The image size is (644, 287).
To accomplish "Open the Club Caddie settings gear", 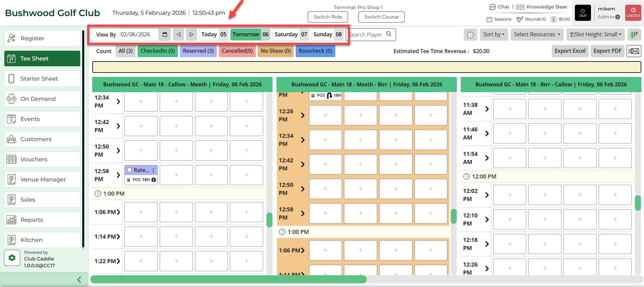I will coord(12,258).
